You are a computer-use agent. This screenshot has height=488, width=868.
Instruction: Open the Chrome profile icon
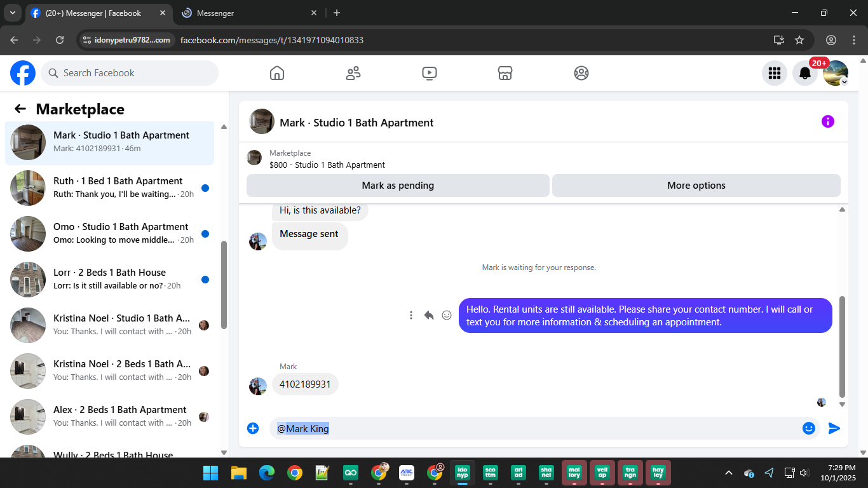pos(831,40)
